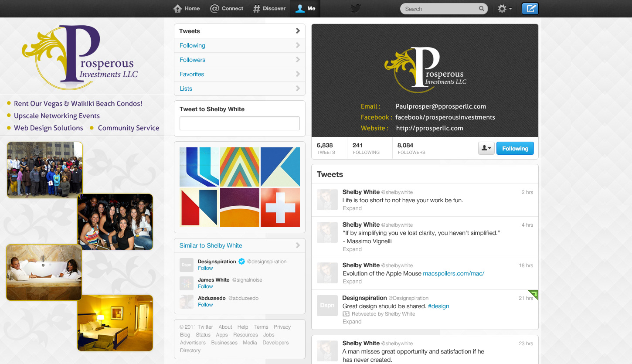Click the Designspiration verified badge
Screen dimensions: 632x364
241,262
